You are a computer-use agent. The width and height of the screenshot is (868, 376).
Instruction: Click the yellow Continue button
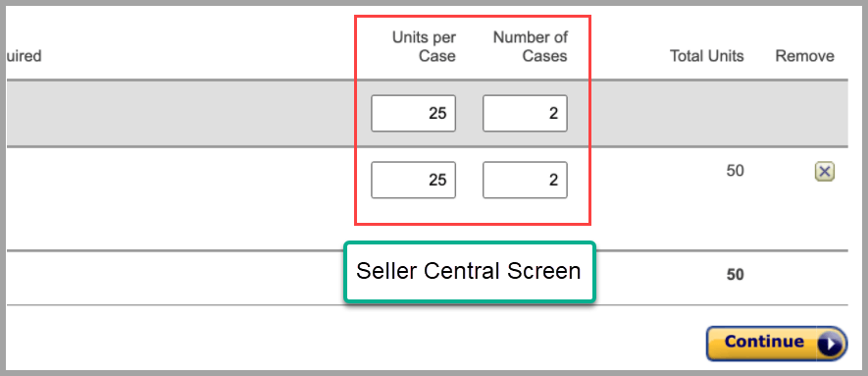click(777, 344)
